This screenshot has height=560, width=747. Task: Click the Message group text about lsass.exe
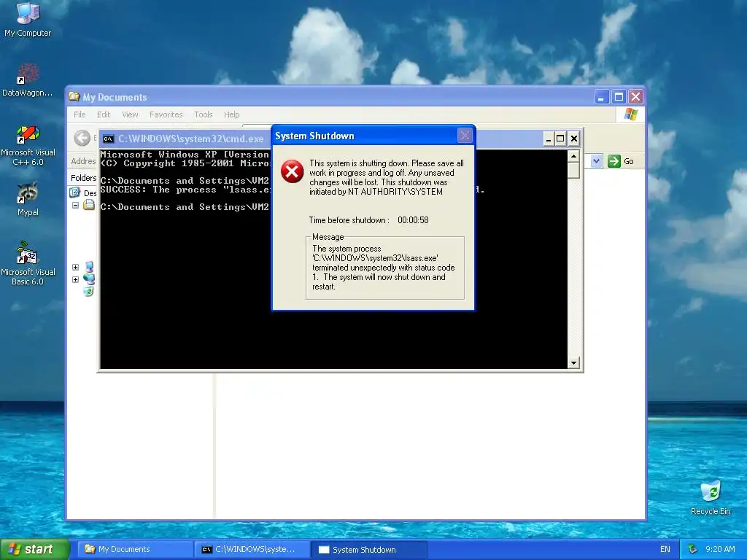[384, 268]
